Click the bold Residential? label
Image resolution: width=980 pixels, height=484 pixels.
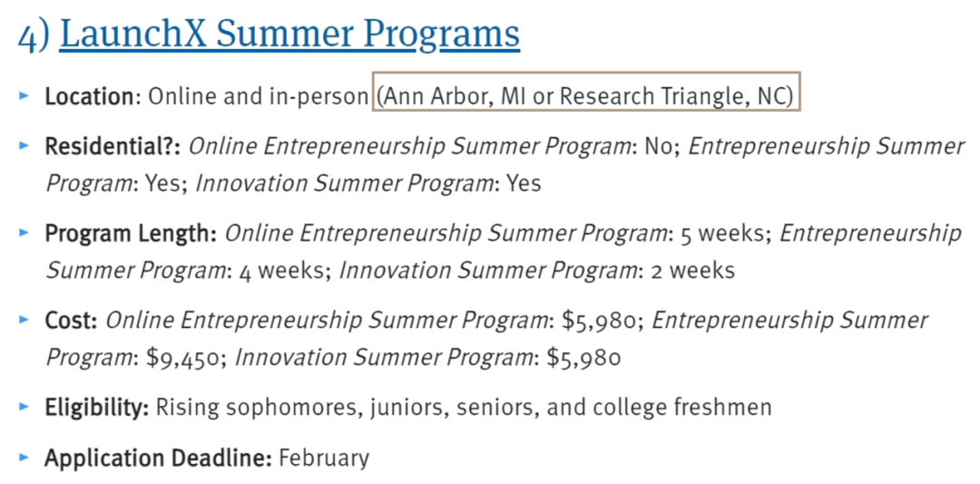(x=113, y=147)
